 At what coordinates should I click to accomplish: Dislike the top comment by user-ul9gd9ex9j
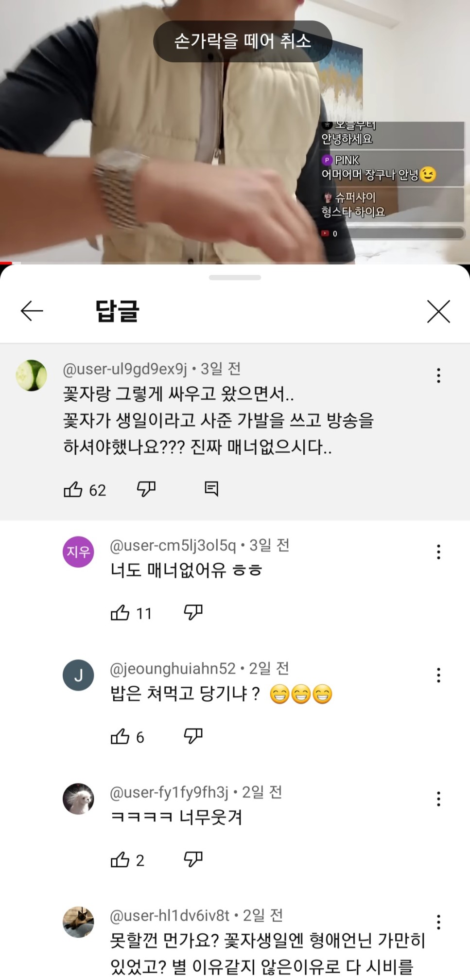click(x=146, y=489)
